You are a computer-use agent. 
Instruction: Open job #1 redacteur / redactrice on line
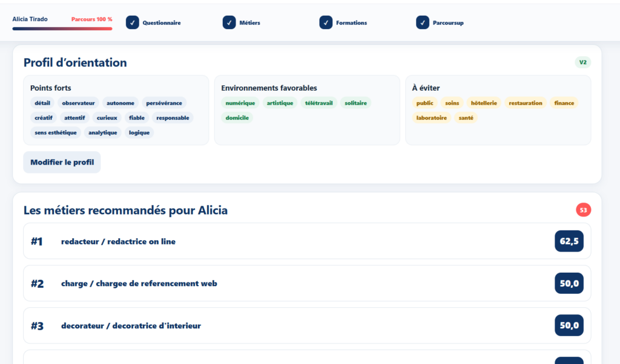coord(307,241)
